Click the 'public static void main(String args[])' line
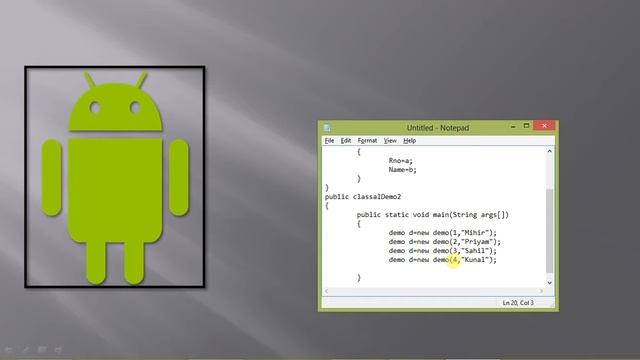The height and width of the screenshot is (360, 640). [x=433, y=215]
